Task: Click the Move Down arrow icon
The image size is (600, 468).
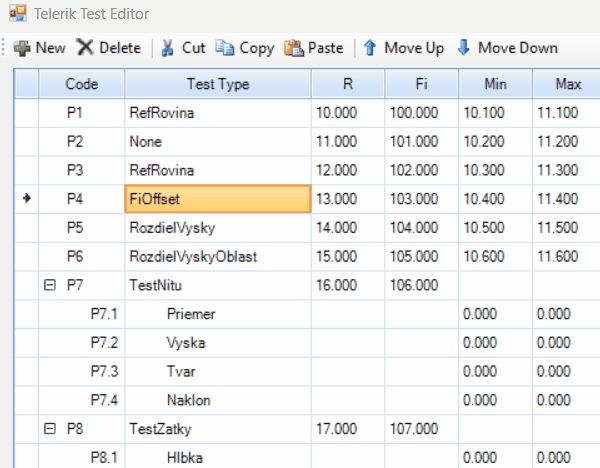Action: [463, 47]
